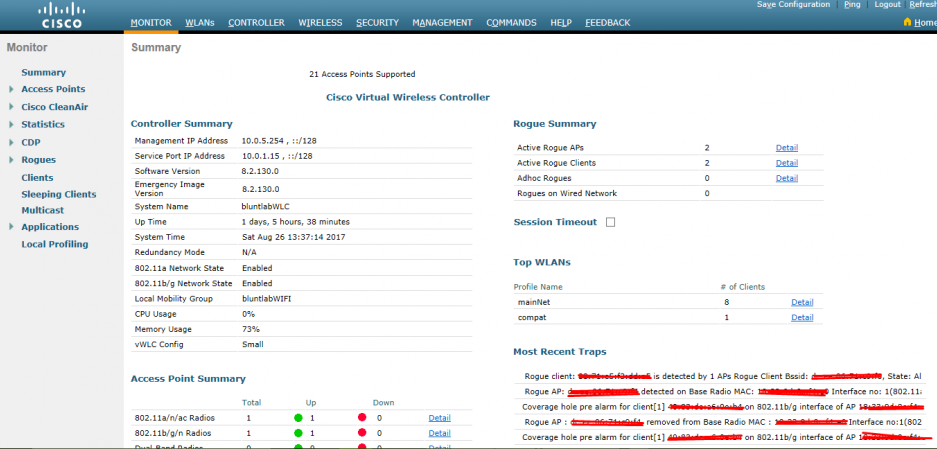The height and width of the screenshot is (449, 937).
Task: Open Detail for 802.11a/n/ac Radios
Action: click(x=440, y=418)
